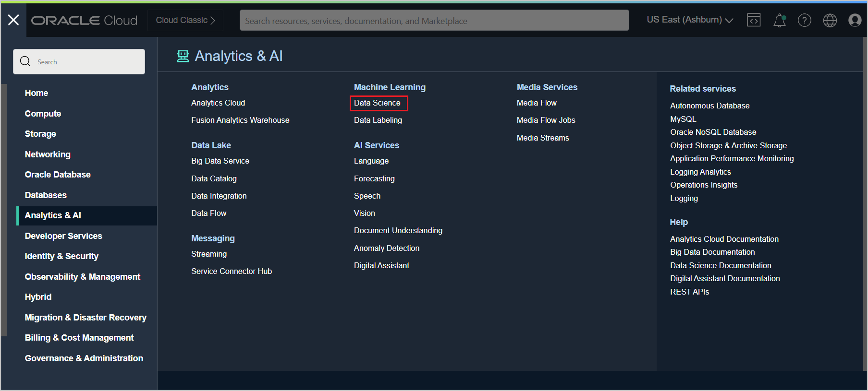
Task: Open Data Flow under Data Lake
Action: click(208, 213)
